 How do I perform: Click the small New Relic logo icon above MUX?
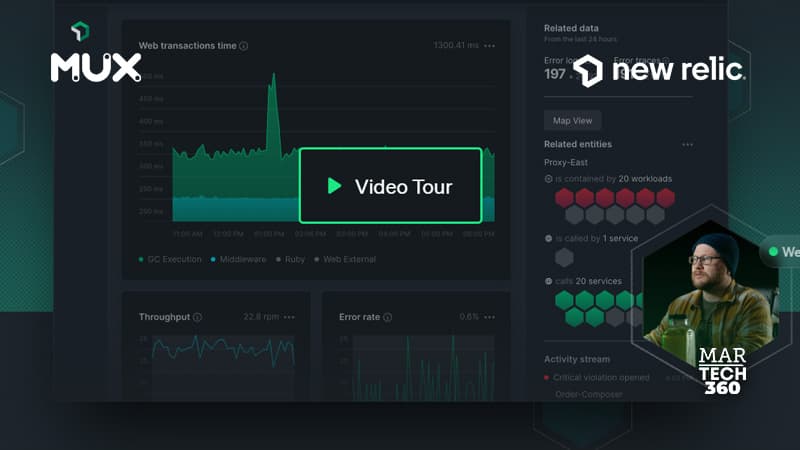point(80,31)
